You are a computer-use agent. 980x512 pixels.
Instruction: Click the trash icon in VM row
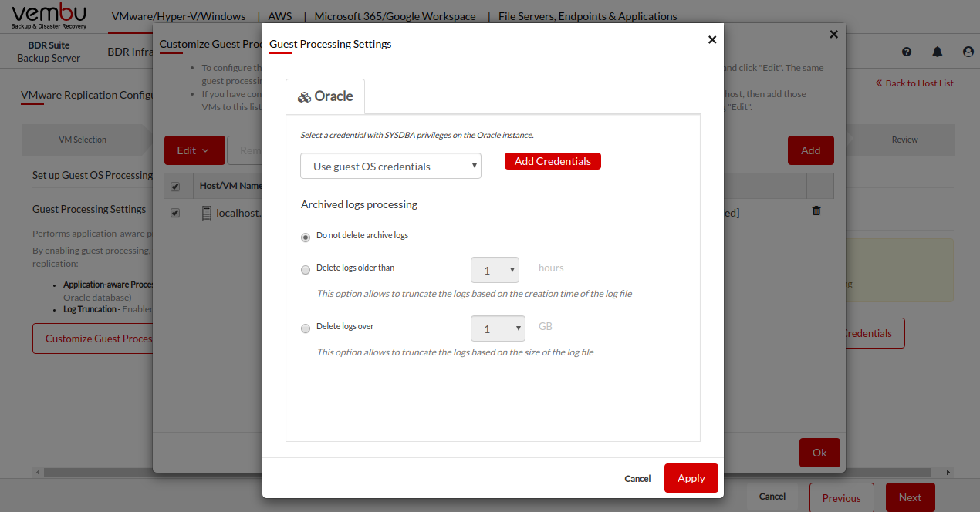[x=816, y=211]
